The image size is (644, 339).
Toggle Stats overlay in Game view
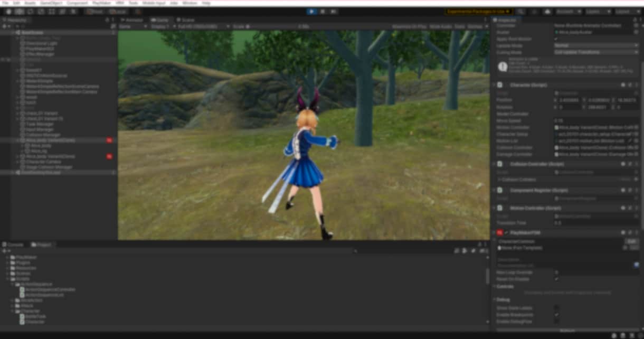tap(460, 26)
